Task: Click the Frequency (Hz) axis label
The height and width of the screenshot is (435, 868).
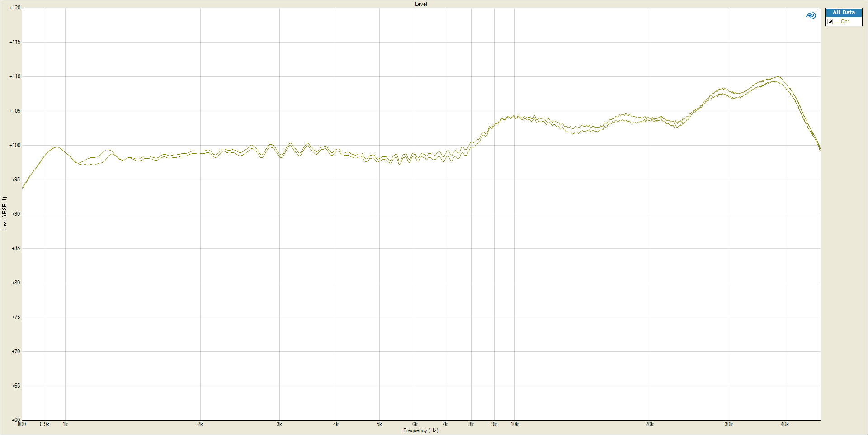Action: click(x=421, y=430)
